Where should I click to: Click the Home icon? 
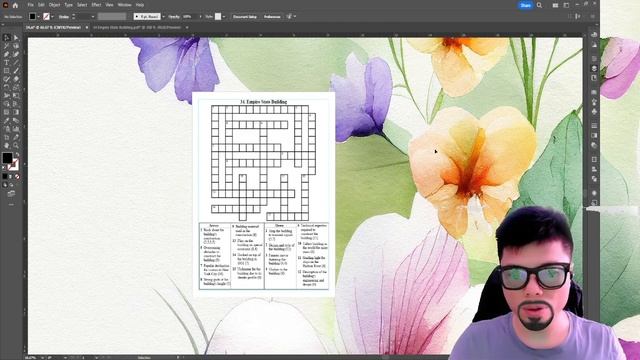tap(15, 5)
